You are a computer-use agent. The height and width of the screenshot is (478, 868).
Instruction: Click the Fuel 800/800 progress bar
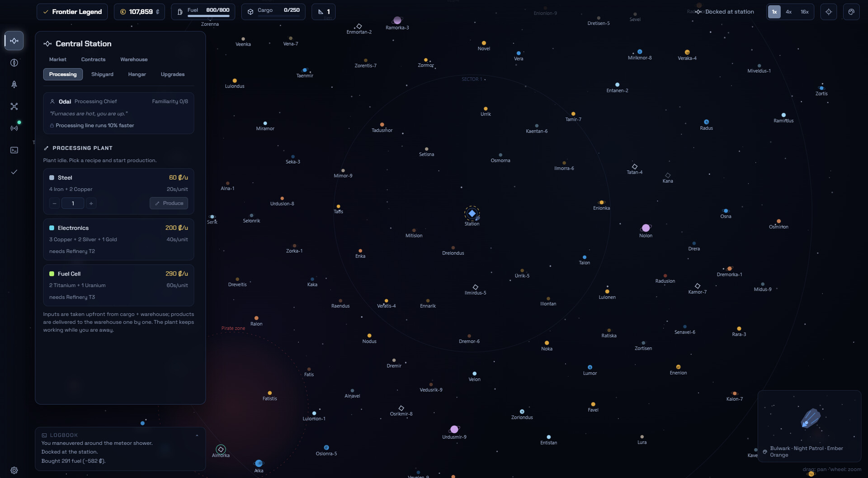tap(208, 16)
